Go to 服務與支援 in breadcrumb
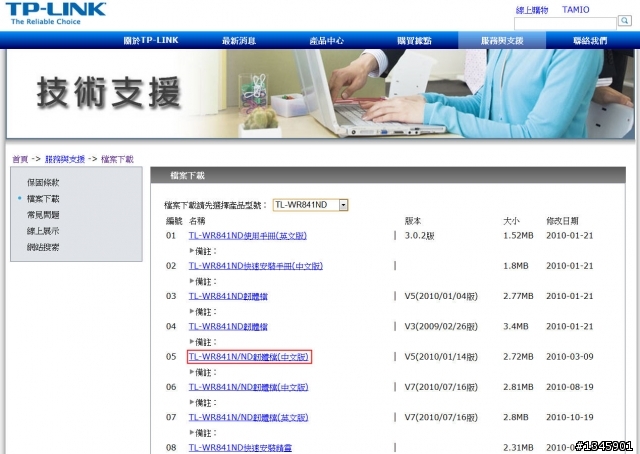This screenshot has width=640, height=454. [65, 159]
